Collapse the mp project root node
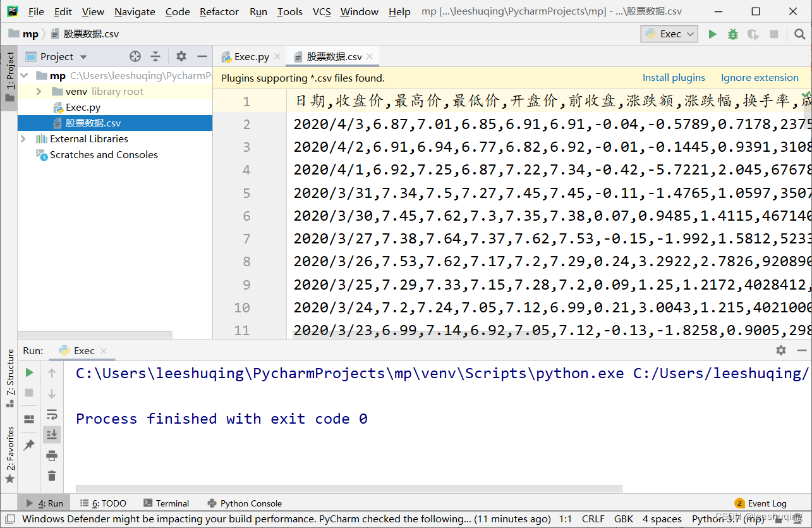This screenshot has width=812, height=528. pyautogui.click(x=24, y=75)
